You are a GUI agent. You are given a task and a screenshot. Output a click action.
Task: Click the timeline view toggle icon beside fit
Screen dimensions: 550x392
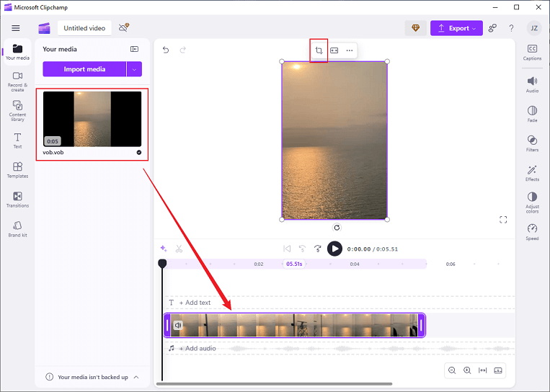(498, 370)
